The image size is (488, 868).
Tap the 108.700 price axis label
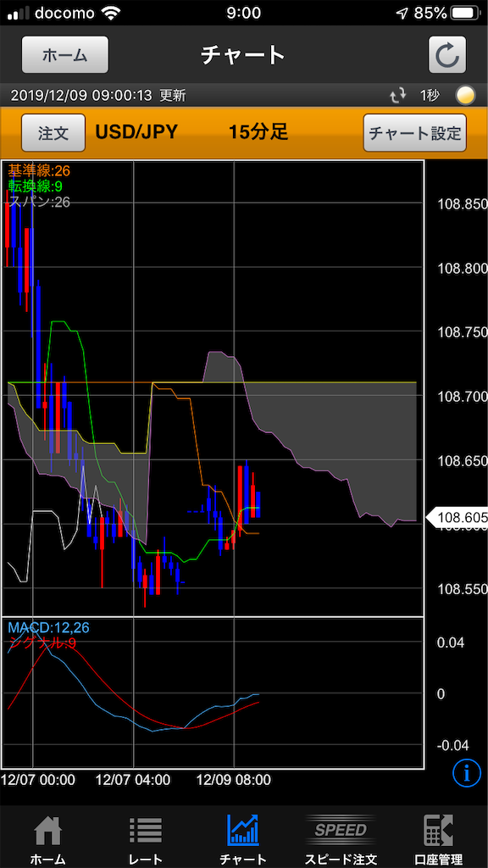click(462, 397)
